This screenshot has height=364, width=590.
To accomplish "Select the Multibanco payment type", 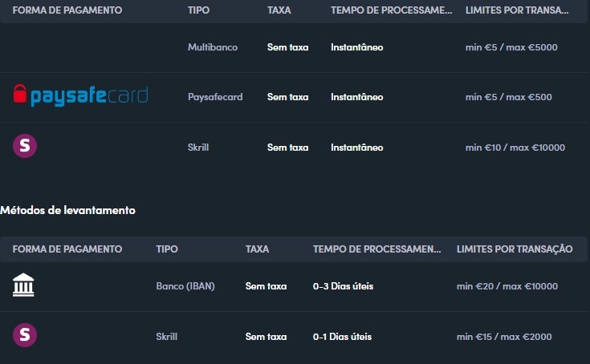I will tap(213, 47).
